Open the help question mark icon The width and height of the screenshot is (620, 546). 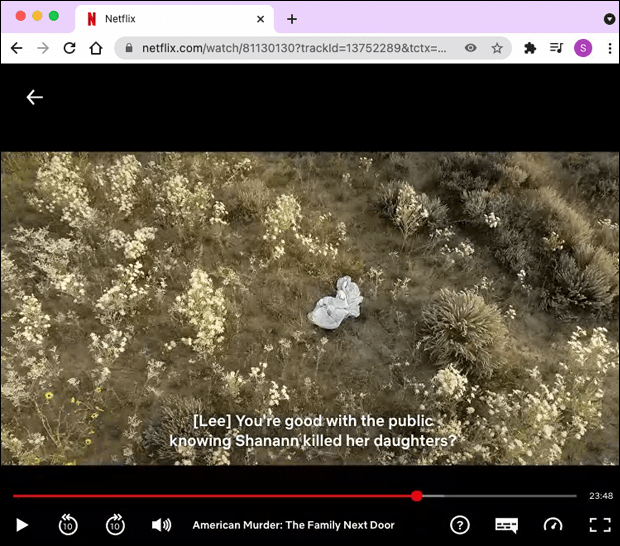click(459, 525)
